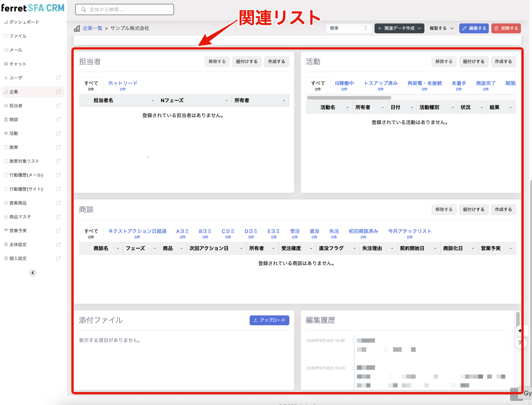Open the 企業一覧 breadcrumb link

pos(93,28)
